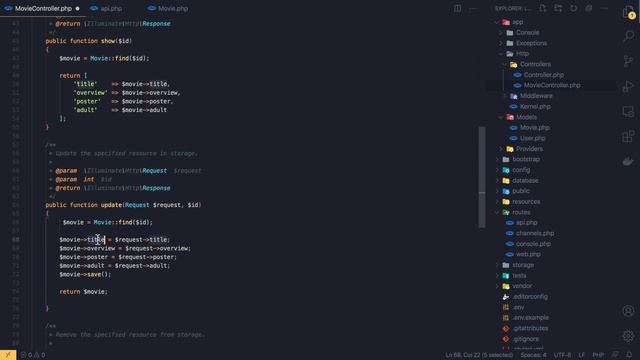Collapse the Controllers folder

tap(535, 64)
